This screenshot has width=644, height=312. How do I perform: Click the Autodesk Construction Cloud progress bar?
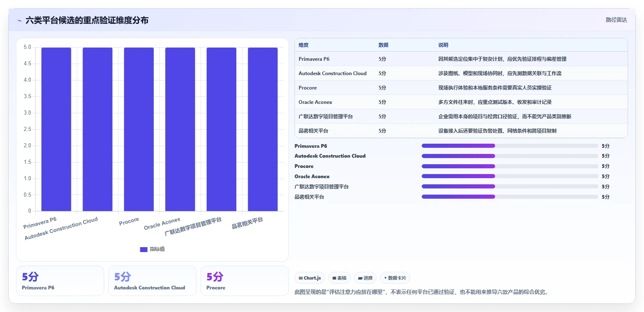coord(510,156)
